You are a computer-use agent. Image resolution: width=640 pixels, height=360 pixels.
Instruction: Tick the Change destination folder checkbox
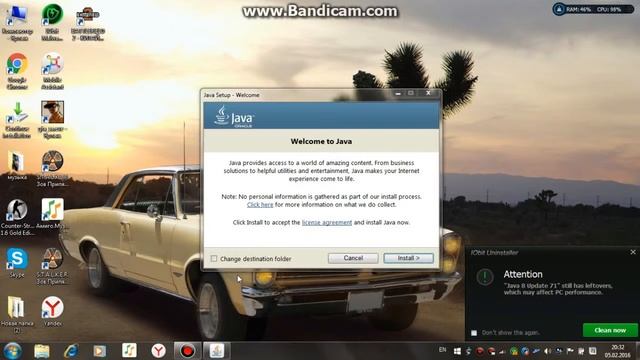[213, 258]
